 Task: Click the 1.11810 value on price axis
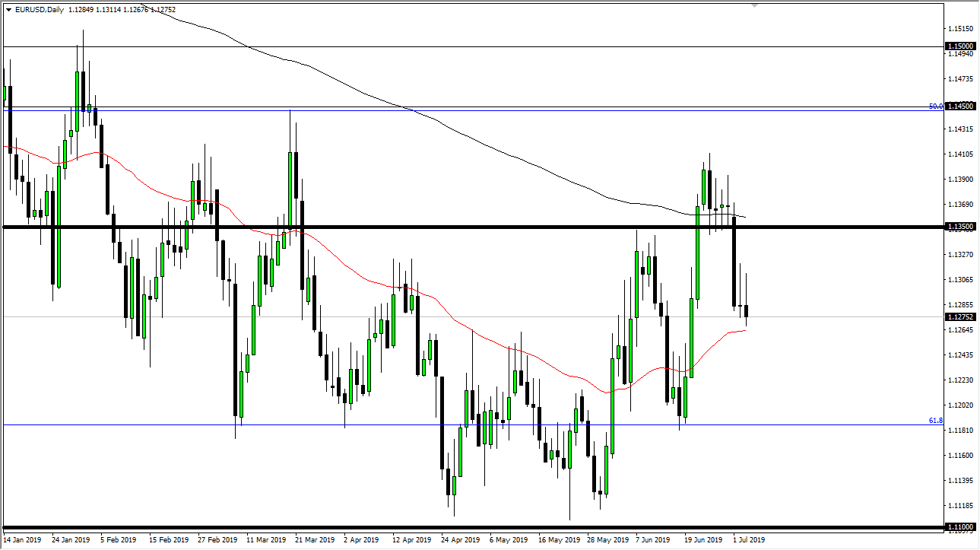pos(962,430)
